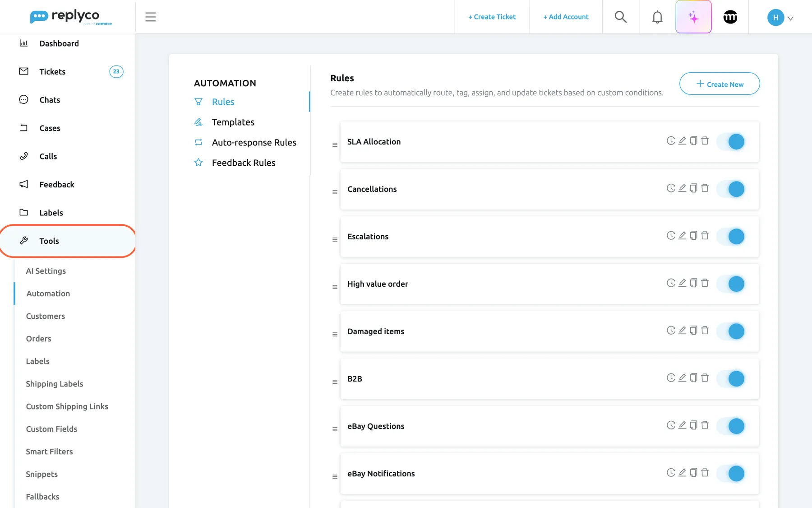Open the user profile H dropdown

point(780,18)
